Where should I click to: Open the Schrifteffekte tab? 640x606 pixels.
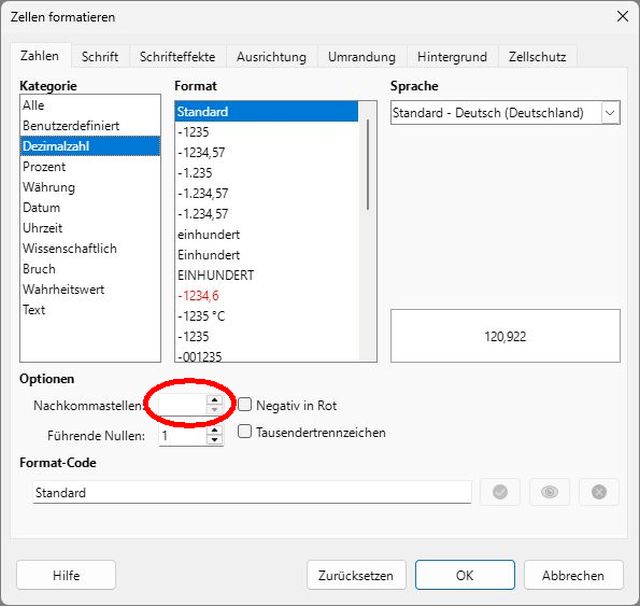pyautogui.click(x=178, y=57)
